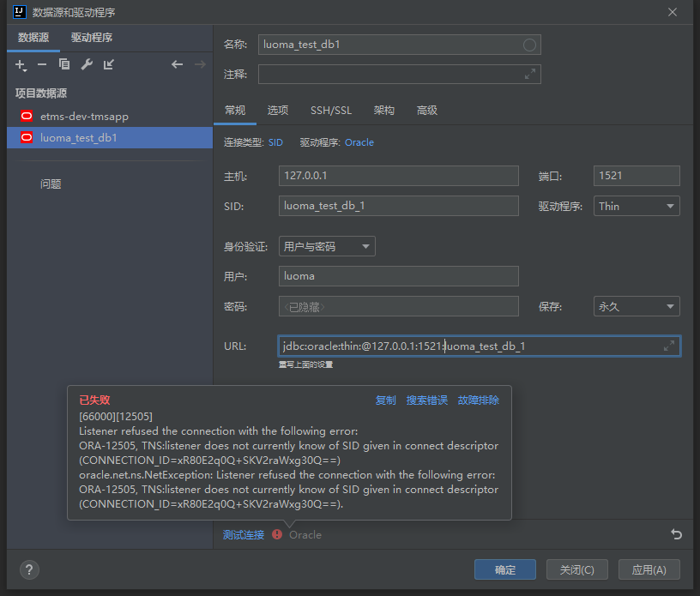Open the help question mark button

click(29, 570)
